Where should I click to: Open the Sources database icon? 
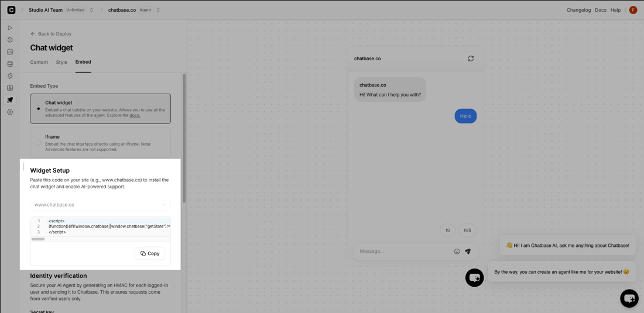(x=10, y=64)
